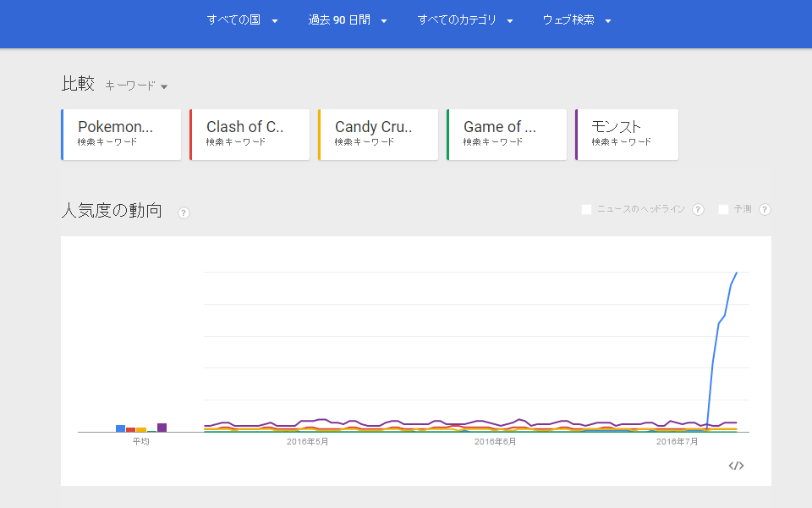Click the embed code icon below the chart
Image resolution: width=812 pixels, height=508 pixels.
coord(736,466)
